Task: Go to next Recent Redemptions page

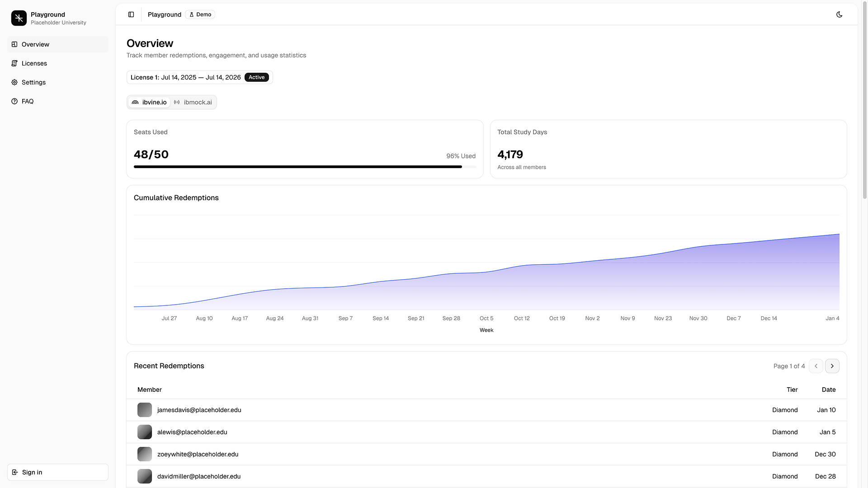Action: point(832,366)
